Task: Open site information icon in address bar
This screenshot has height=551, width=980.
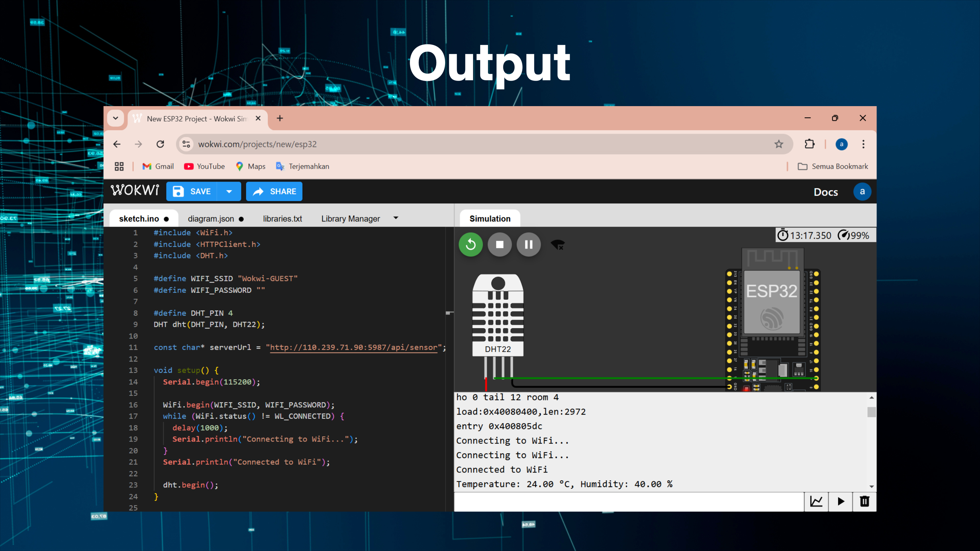Action: pyautogui.click(x=186, y=144)
